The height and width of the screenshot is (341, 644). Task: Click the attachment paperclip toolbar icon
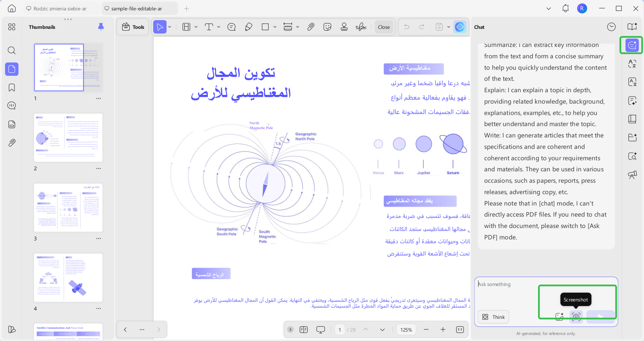click(311, 27)
